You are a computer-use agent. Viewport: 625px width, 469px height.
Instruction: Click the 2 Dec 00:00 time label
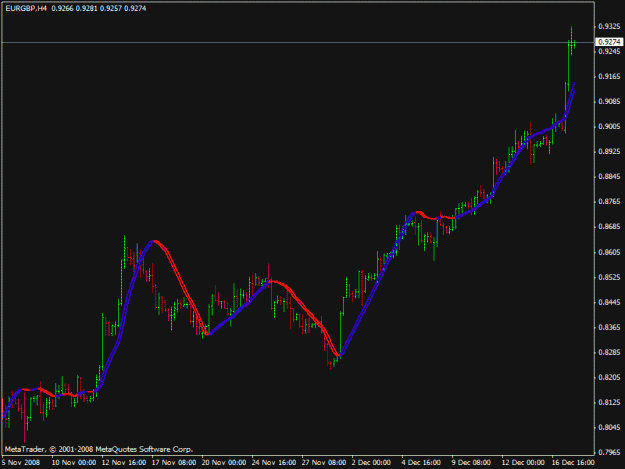(371, 463)
